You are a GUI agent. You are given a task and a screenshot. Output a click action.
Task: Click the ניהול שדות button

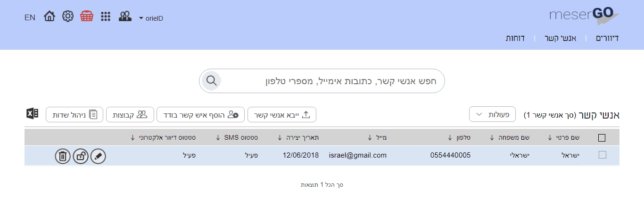74,114
